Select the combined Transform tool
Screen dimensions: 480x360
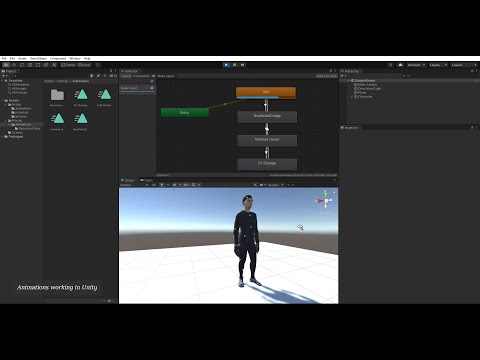coord(46,65)
